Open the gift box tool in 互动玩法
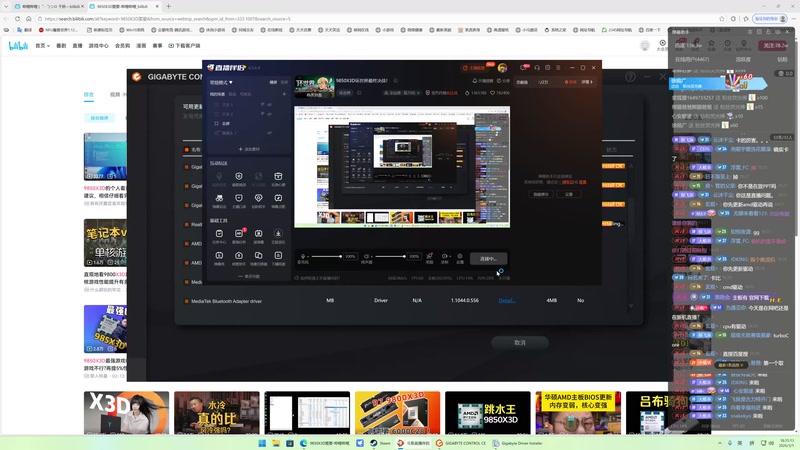This screenshot has height=450, width=800. coord(278,178)
